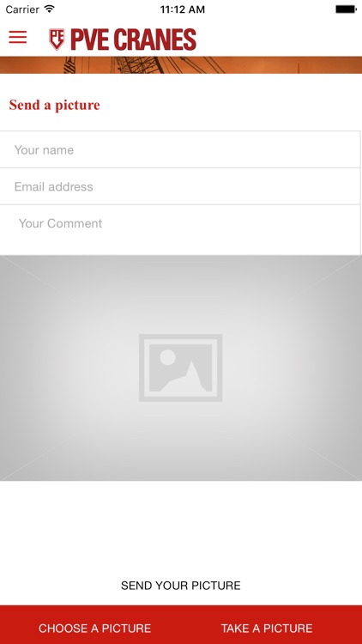Click the Send a picture heading
This screenshot has width=362, height=644.
55,105
